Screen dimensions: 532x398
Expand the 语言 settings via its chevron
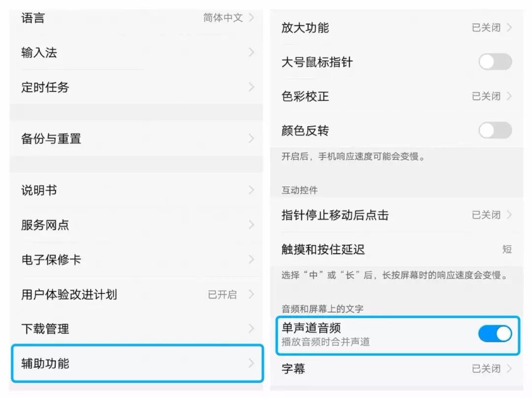tap(252, 18)
